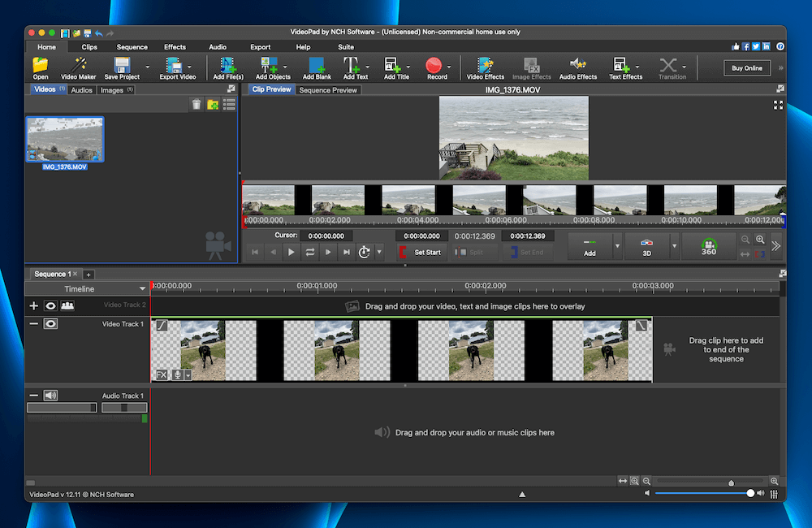Play the clip in preview
The height and width of the screenshot is (528, 812).
click(x=291, y=253)
